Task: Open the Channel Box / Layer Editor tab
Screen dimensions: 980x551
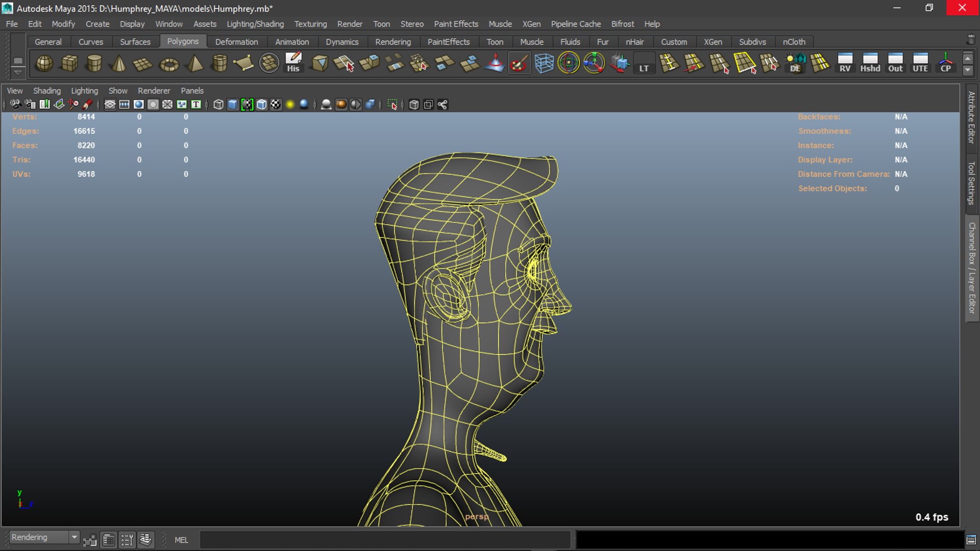Action: coord(972,268)
